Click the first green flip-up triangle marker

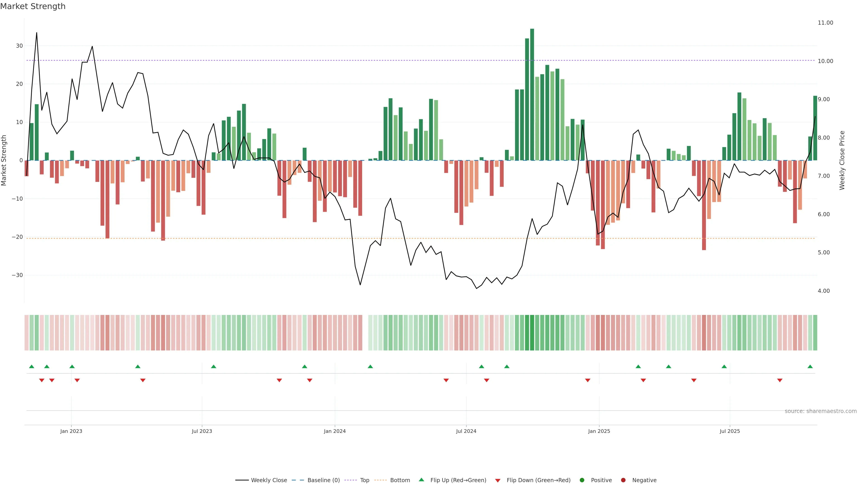click(32, 366)
